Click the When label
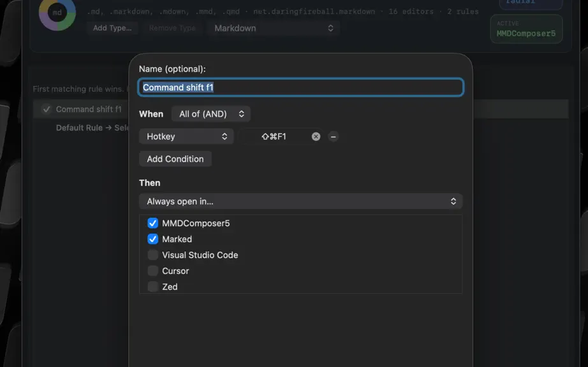Image resolution: width=588 pixels, height=367 pixels. [151, 114]
